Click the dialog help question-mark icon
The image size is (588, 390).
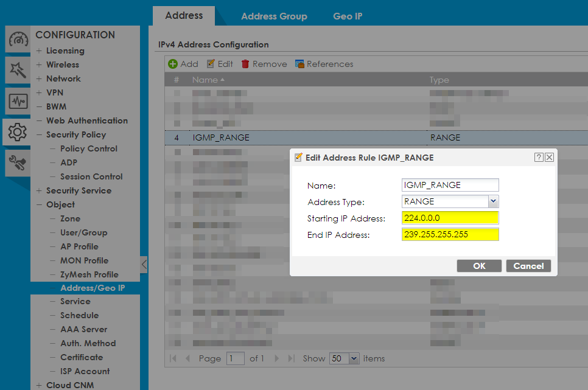click(x=539, y=158)
